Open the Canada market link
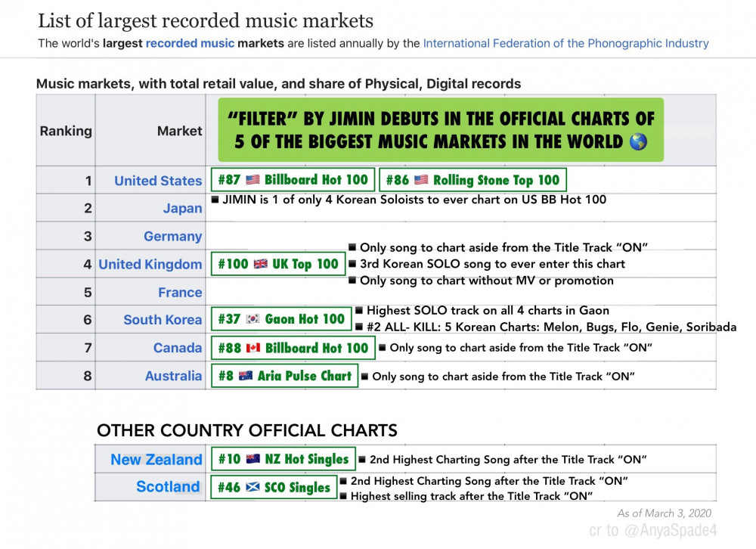 178,347
